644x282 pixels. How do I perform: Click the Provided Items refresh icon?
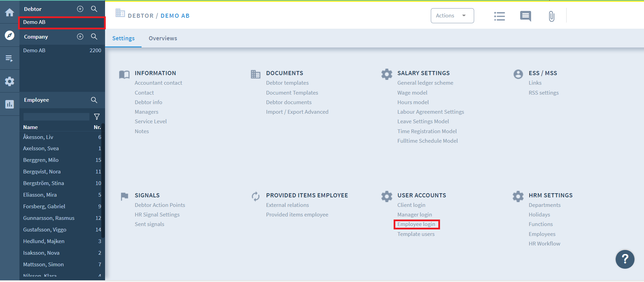255,196
